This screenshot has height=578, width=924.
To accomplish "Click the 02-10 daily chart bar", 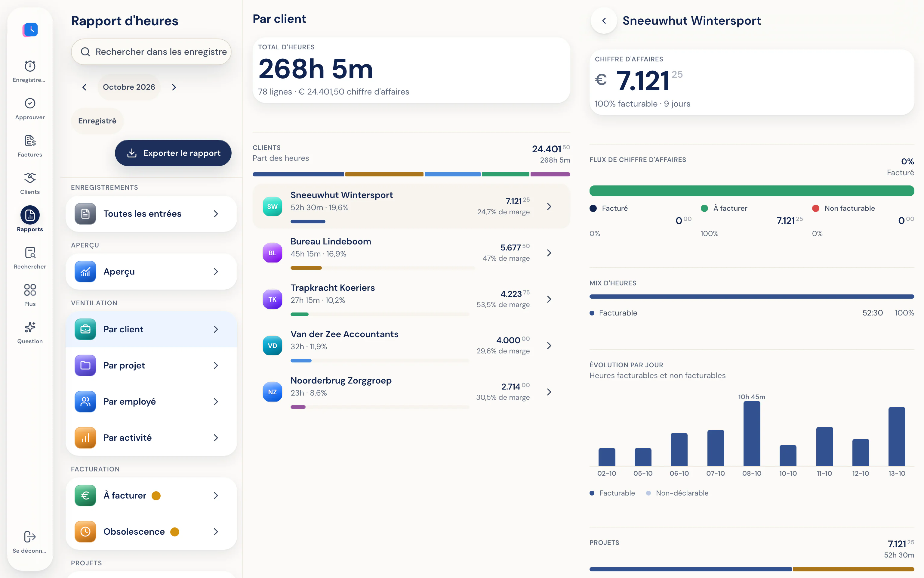I will [607, 457].
